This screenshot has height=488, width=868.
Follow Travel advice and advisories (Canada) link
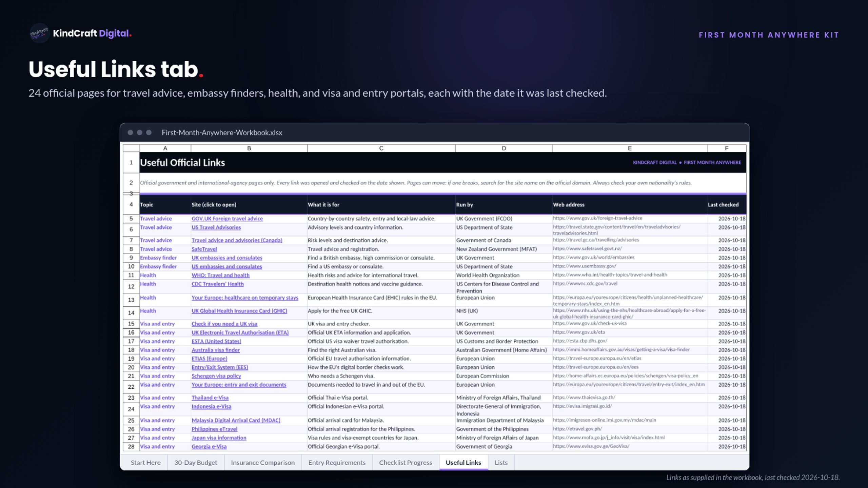(x=237, y=240)
